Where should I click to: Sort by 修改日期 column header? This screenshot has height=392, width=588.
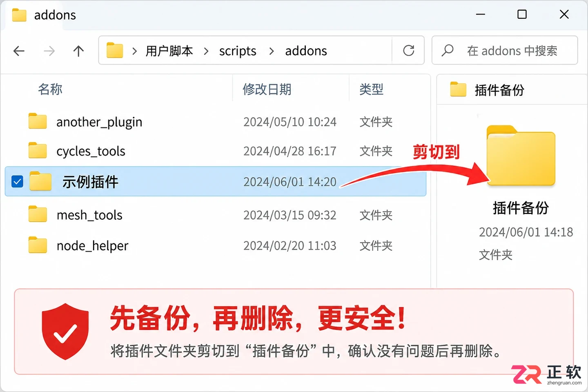[x=267, y=89]
